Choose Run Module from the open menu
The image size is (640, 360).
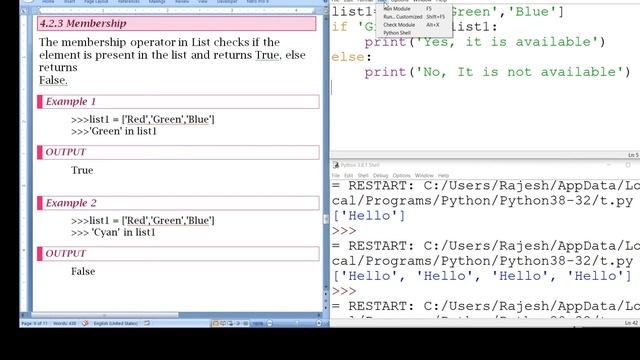(413, 9)
